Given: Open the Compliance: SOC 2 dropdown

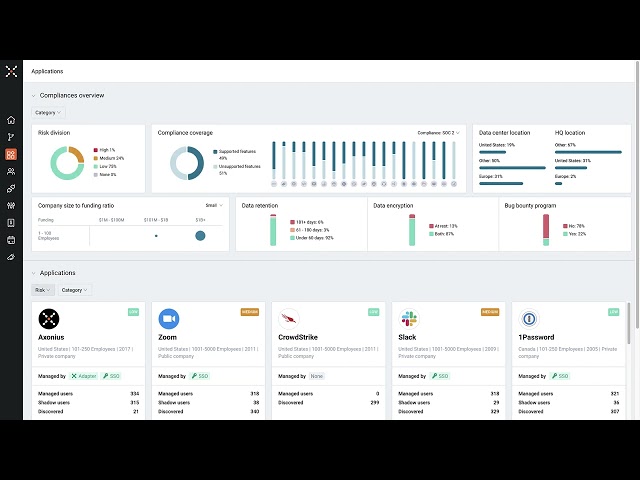Looking at the screenshot, I should [438, 133].
